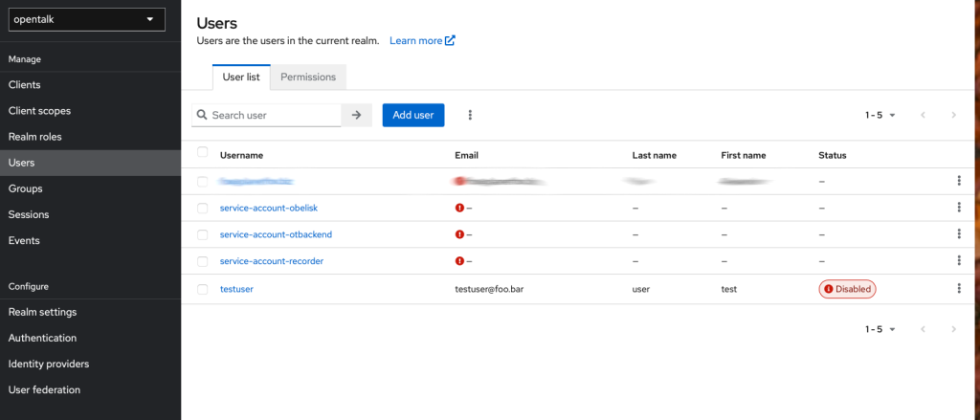Click the search arrow submit button
The width and height of the screenshot is (980, 420).
click(356, 115)
